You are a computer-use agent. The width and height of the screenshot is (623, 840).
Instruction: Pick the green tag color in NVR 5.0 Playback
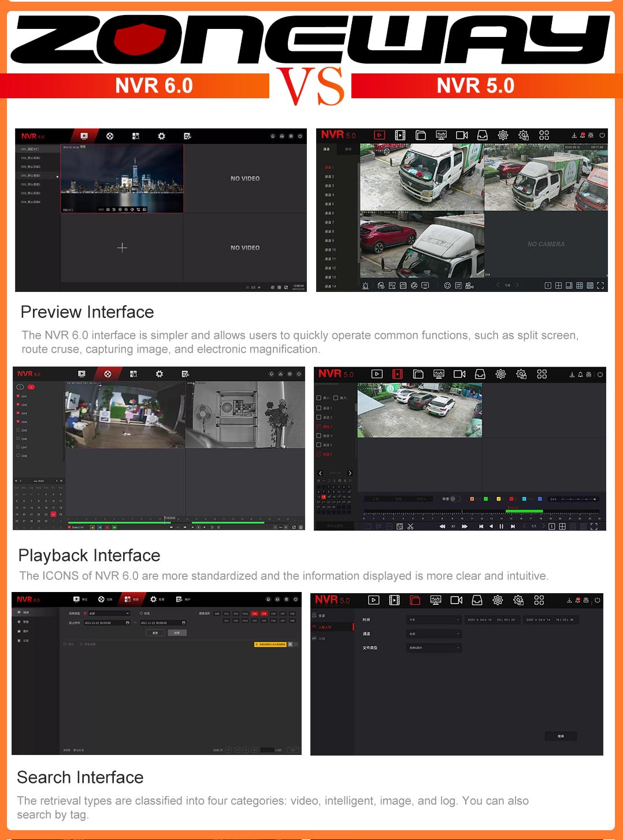coord(485,498)
